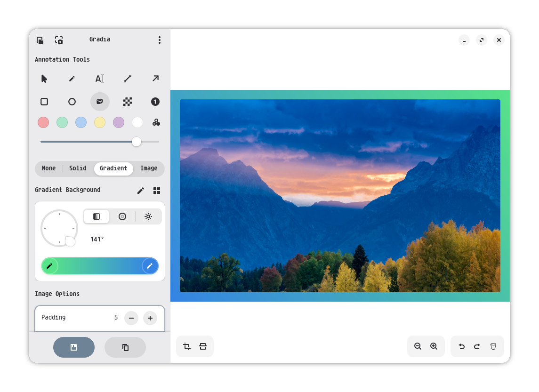539x392 pixels.
Task: Switch to conic gradient type
Action: tap(148, 216)
